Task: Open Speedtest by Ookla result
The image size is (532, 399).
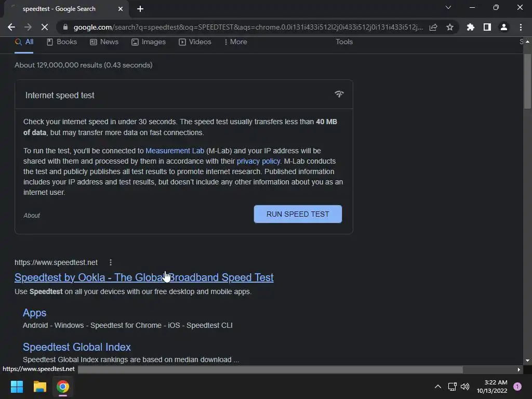Action: [x=144, y=277]
